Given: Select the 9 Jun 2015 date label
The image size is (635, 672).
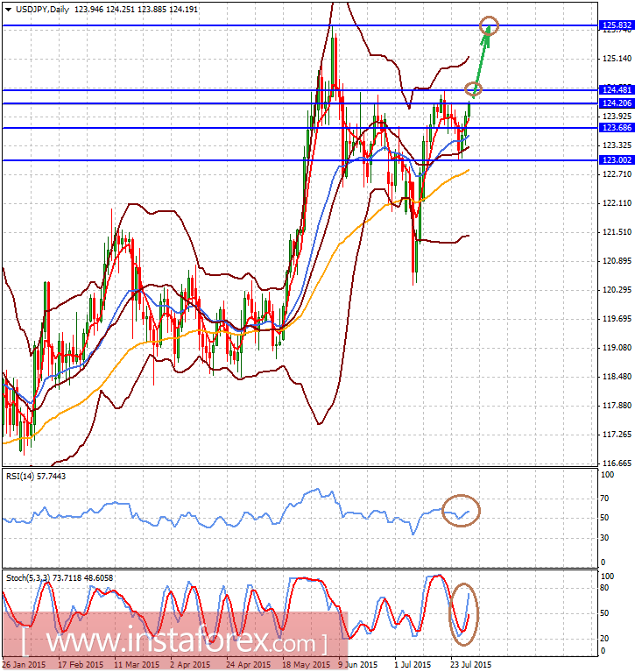Looking at the screenshot, I should pos(357,664).
